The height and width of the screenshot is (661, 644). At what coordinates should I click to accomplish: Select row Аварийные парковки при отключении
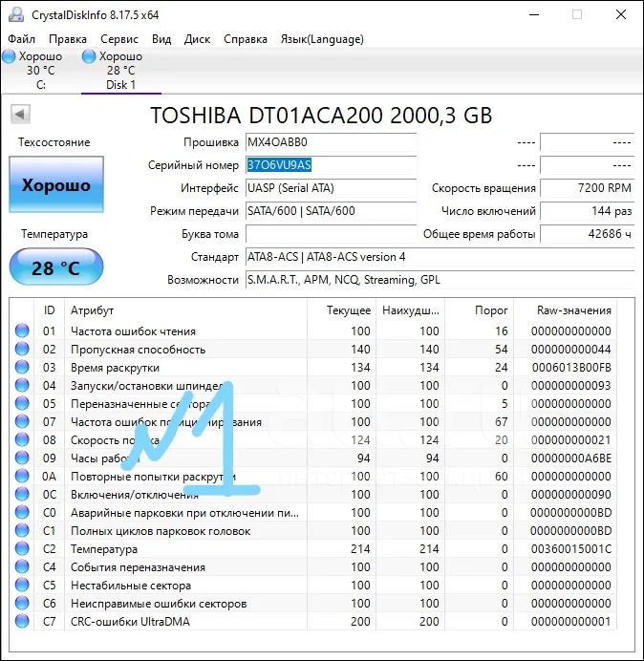coord(313,512)
